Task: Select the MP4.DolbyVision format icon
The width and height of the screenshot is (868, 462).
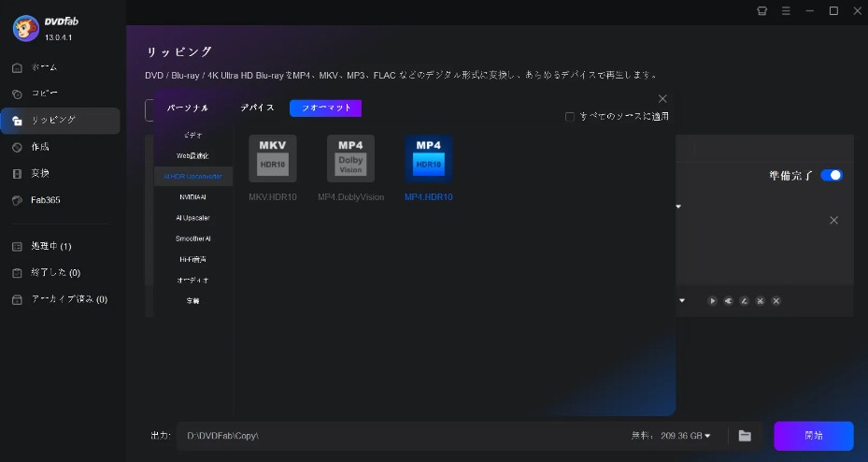Action: (x=350, y=158)
